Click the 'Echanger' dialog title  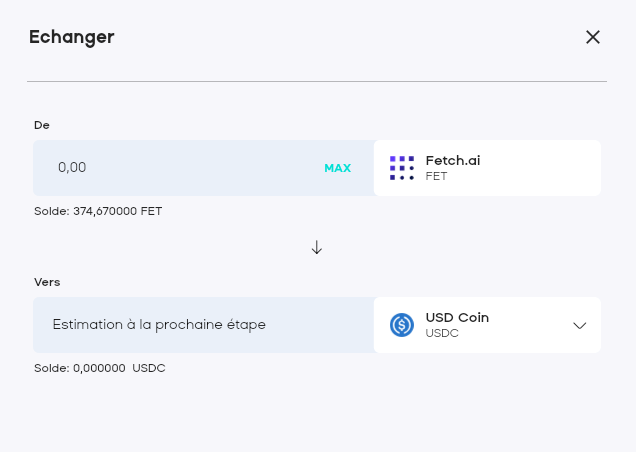tap(71, 37)
